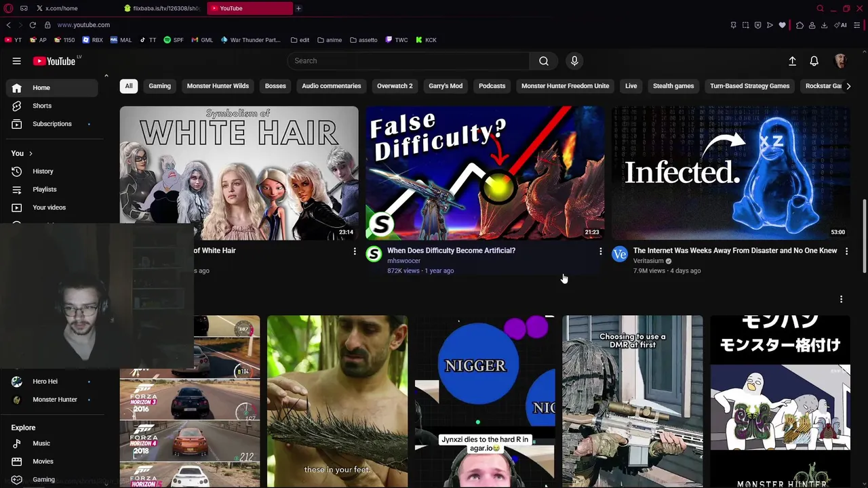The height and width of the screenshot is (488, 868).
Task: Open the notifications bell
Action: tap(814, 61)
